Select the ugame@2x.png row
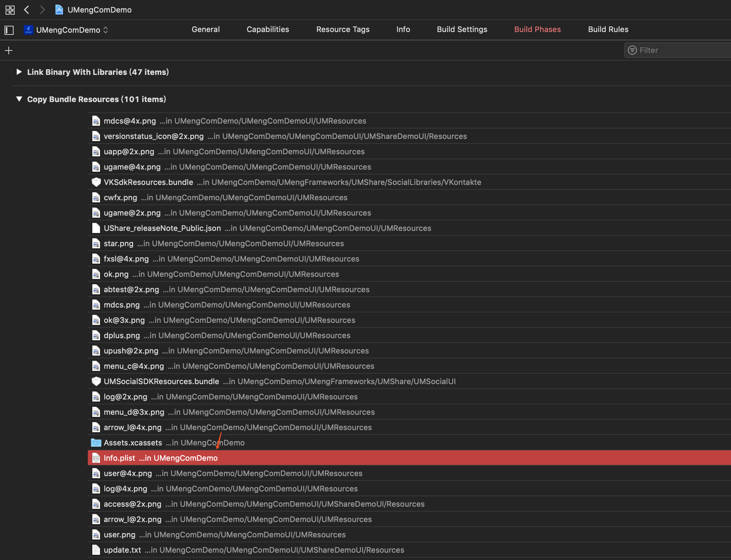731x560 pixels. click(x=409, y=213)
